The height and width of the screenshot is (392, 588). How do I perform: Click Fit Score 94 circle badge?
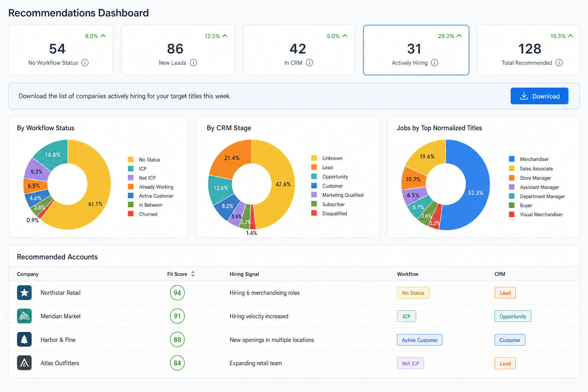[x=177, y=293]
